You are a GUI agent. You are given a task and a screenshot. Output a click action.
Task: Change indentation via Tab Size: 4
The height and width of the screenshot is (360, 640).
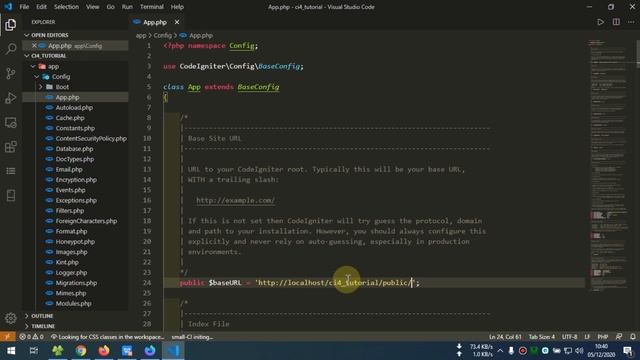pos(542,337)
